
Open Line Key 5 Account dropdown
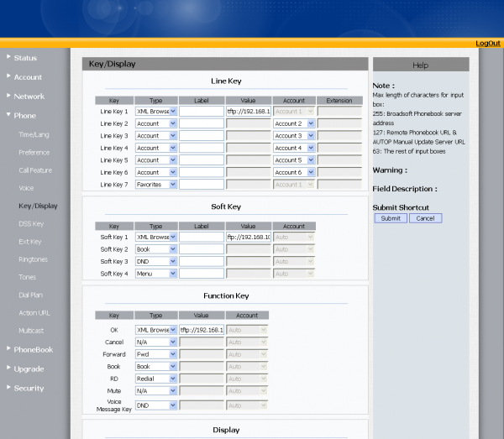tap(294, 160)
